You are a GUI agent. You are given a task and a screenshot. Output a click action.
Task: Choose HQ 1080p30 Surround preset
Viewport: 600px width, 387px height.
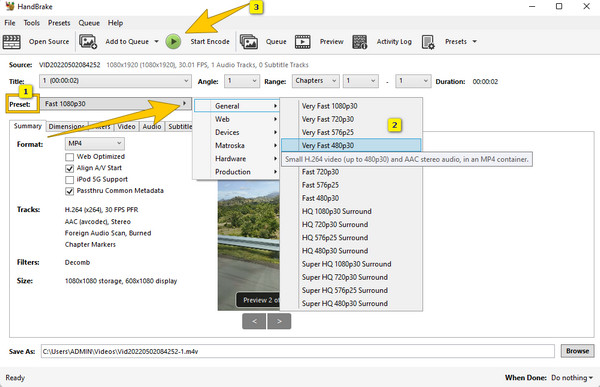coord(351,211)
